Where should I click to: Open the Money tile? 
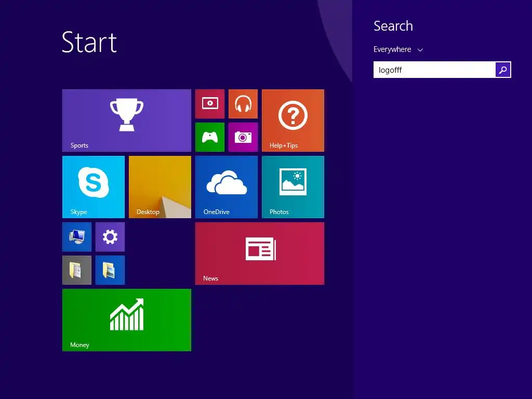click(127, 320)
